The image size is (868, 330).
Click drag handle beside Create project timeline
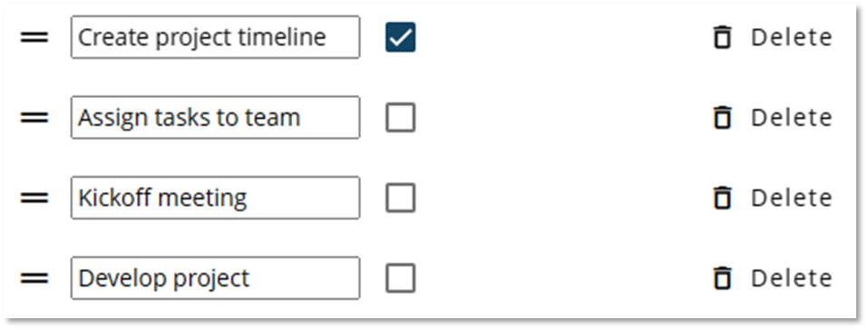click(x=34, y=38)
